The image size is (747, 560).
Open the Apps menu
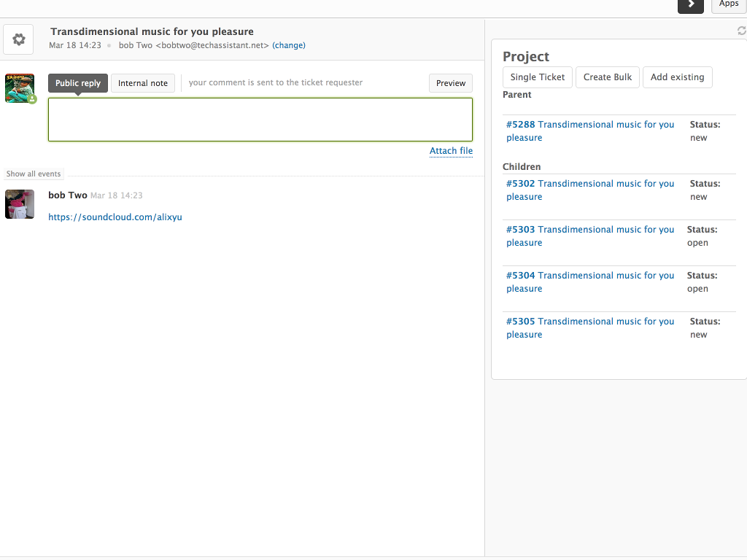pyautogui.click(x=728, y=4)
